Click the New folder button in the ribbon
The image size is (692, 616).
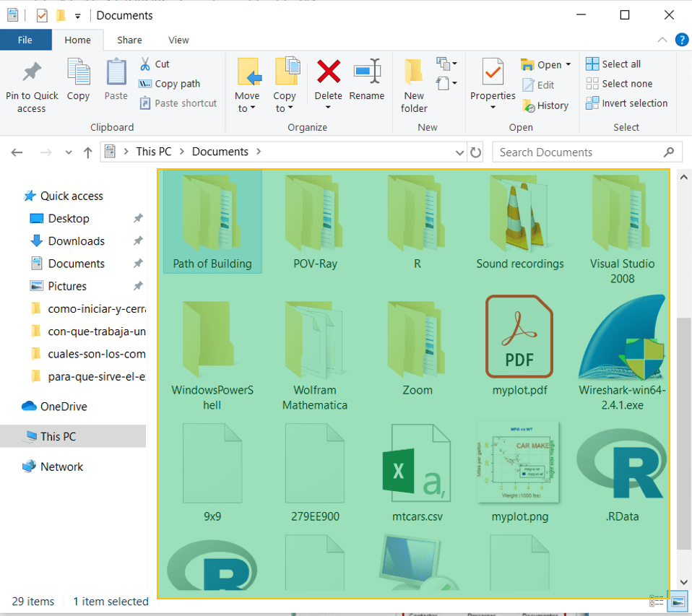414,86
